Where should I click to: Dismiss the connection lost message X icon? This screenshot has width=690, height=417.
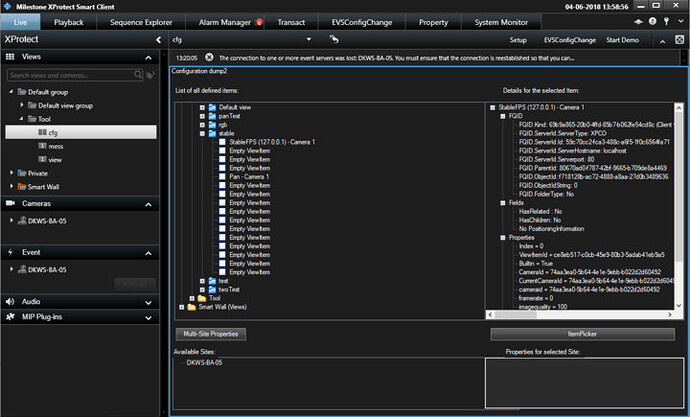(x=209, y=58)
